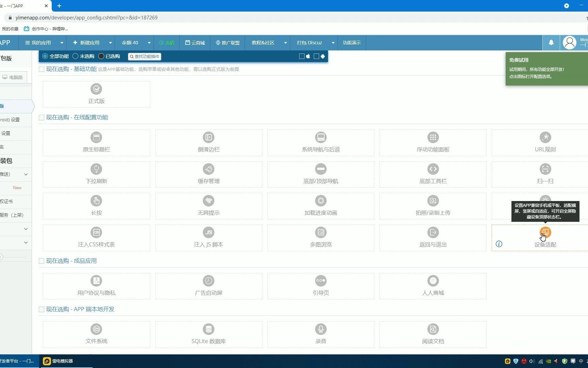The width and height of the screenshot is (588, 368).
Task: Open the 引导页 icon
Action: click(x=321, y=281)
